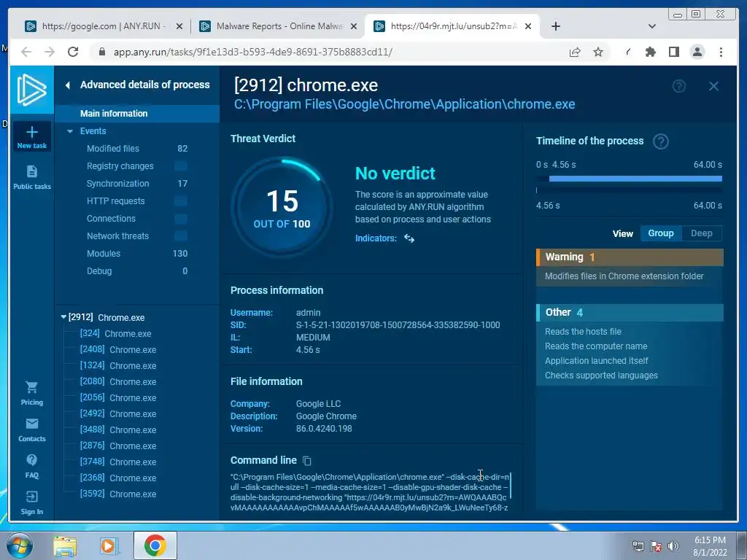Switch to google.com ANY.RUN tab
The height and width of the screenshot is (560, 747).
tap(104, 26)
